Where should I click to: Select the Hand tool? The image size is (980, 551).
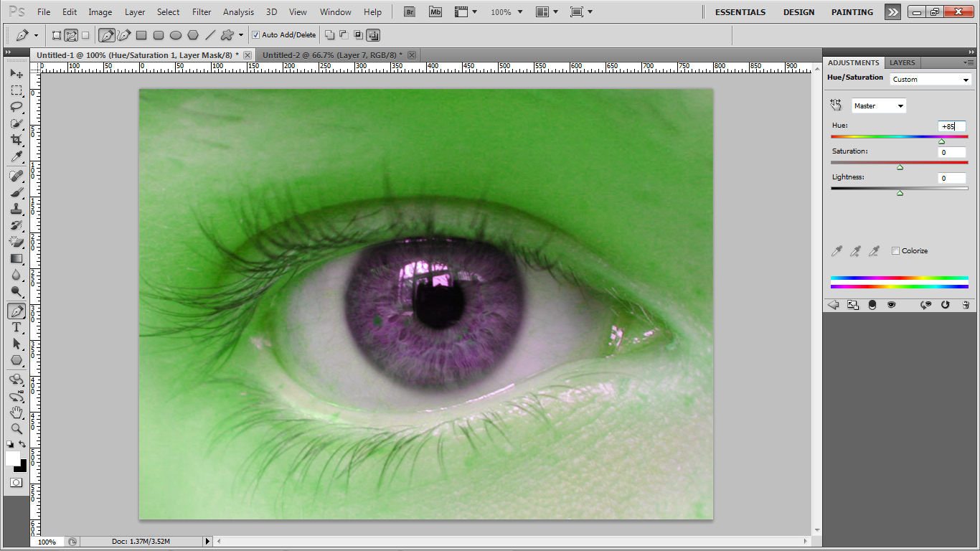17,413
